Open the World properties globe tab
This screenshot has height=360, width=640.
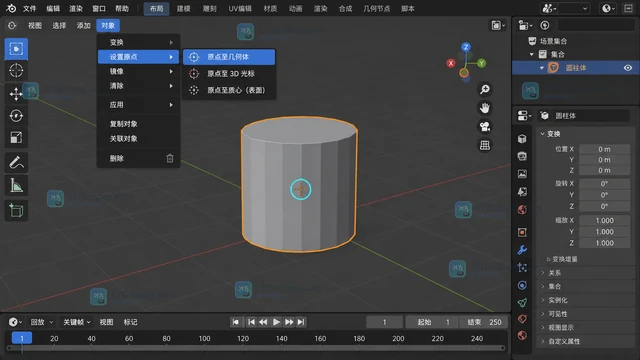pyautogui.click(x=522, y=209)
